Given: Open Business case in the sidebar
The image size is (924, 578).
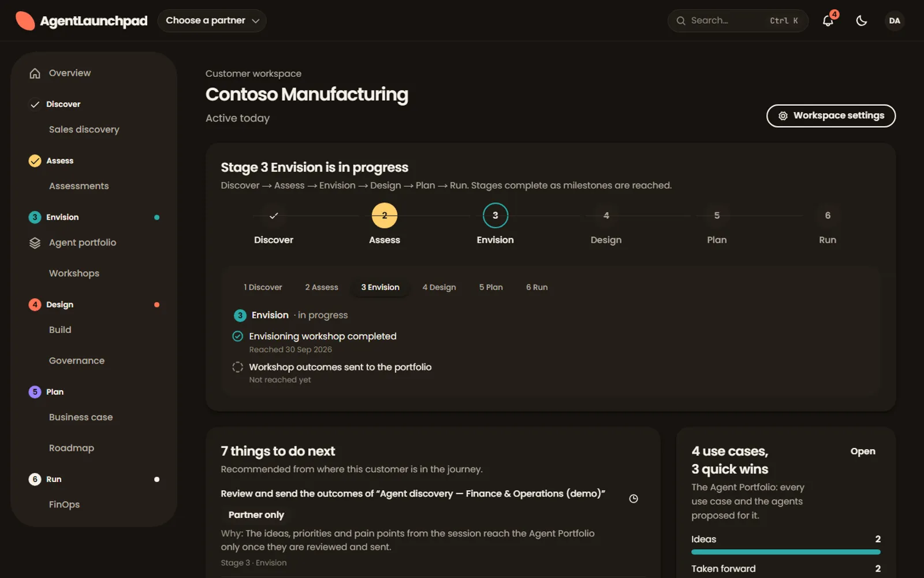Looking at the screenshot, I should 81,417.
